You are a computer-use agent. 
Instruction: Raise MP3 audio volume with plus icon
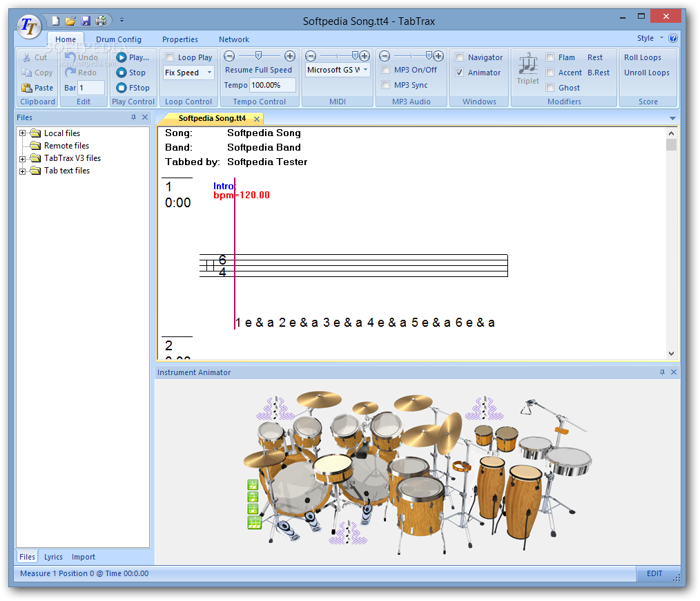click(x=438, y=56)
